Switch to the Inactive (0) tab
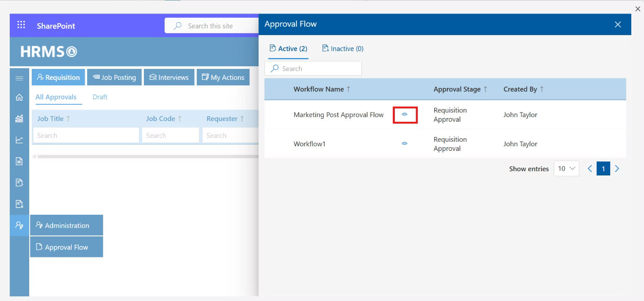This screenshot has width=644, height=301. [343, 49]
